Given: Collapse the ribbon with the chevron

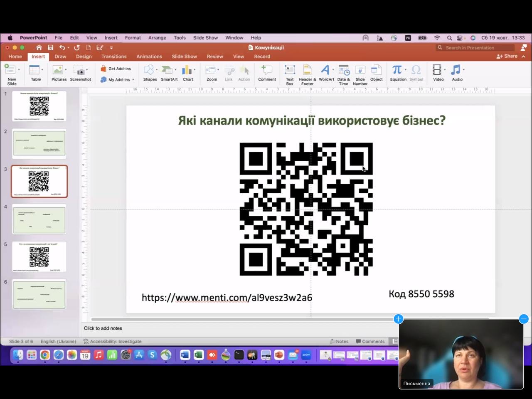Looking at the screenshot, I should 524,57.
